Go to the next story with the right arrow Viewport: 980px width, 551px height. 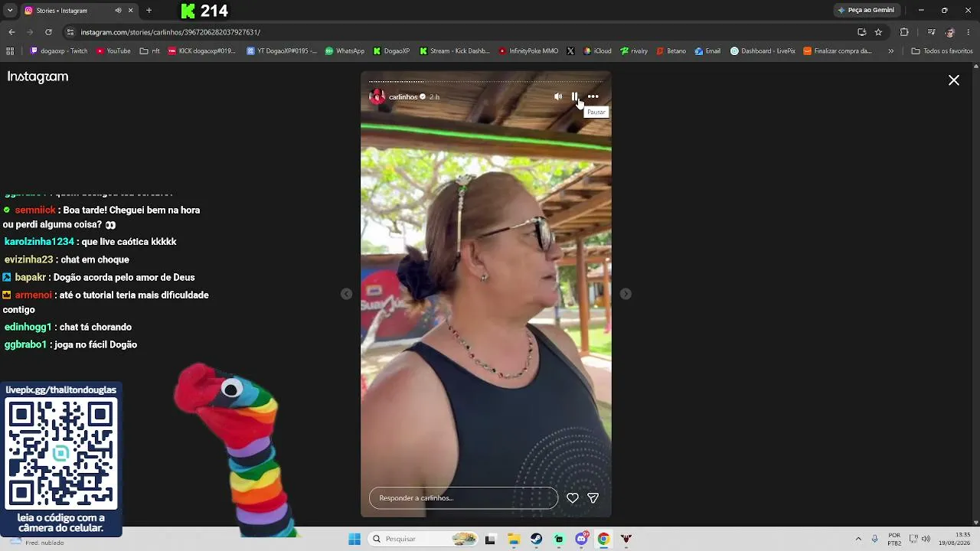pyautogui.click(x=626, y=294)
